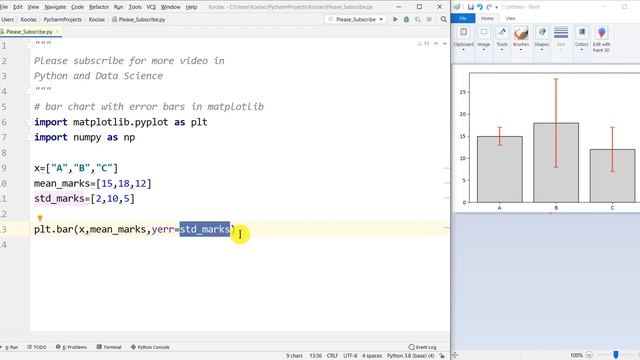Open the Edit menu in PyCharm
The width and height of the screenshot is (640, 360).
pos(18,7)
